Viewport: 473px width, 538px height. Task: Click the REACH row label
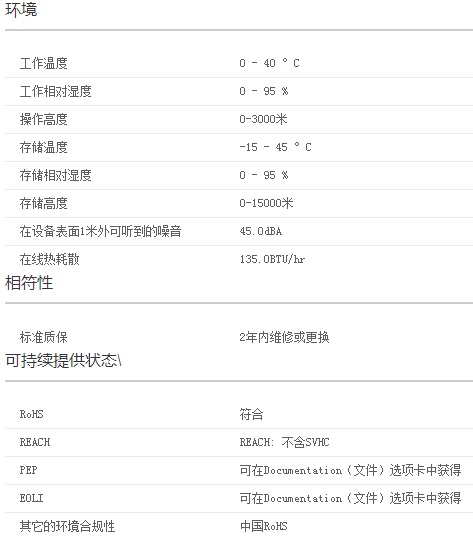pos(35,442)
